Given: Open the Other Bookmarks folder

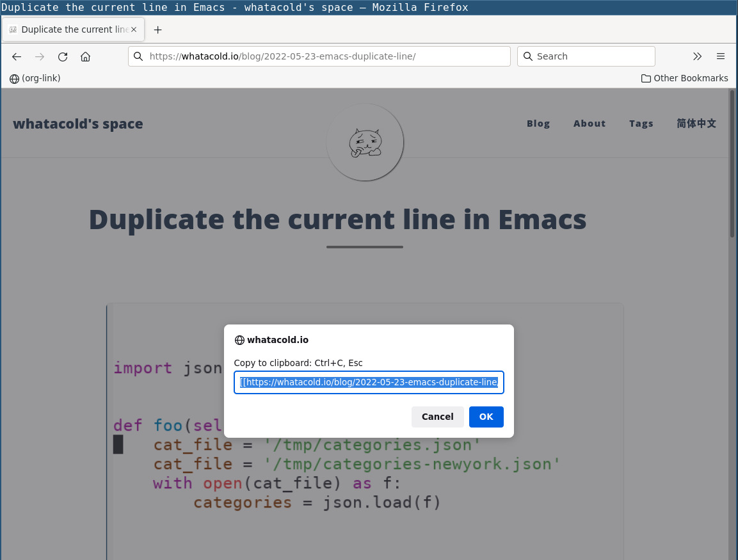Looking at the screenshot, I should [x=684, y=78].
